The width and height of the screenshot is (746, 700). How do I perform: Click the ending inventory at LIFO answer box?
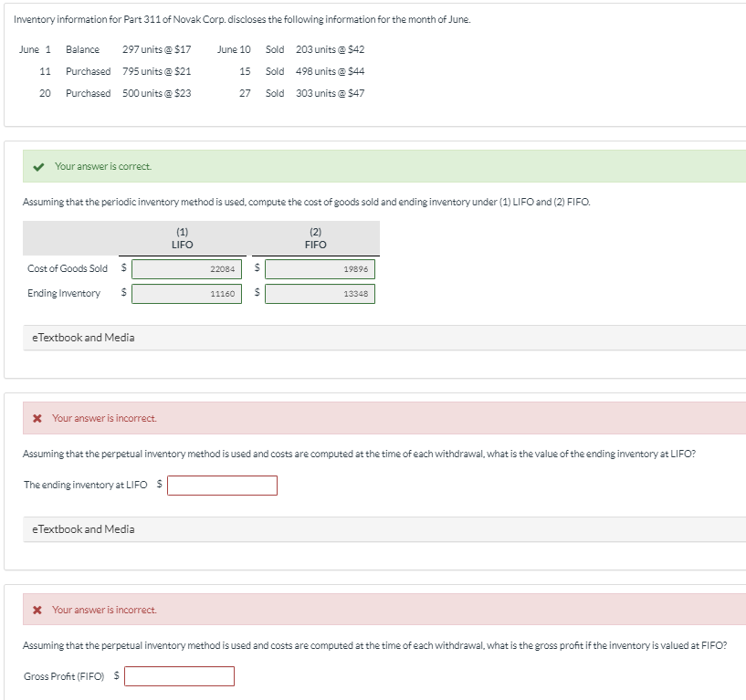click(x=222, y=485)
